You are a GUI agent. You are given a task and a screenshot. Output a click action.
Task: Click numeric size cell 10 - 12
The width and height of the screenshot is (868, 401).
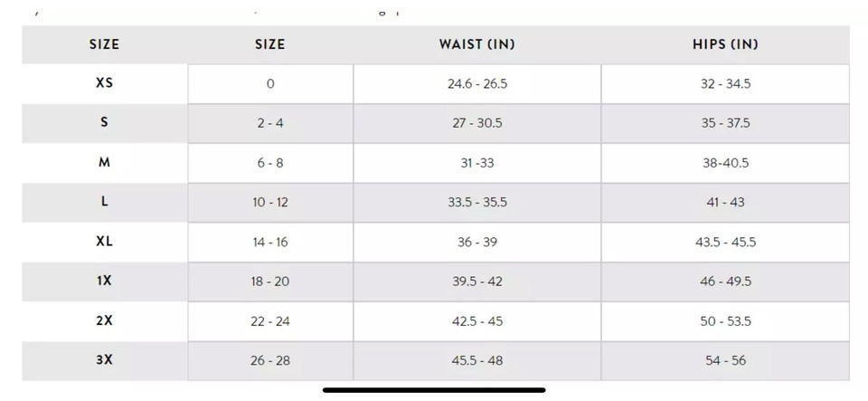point(270,203)
